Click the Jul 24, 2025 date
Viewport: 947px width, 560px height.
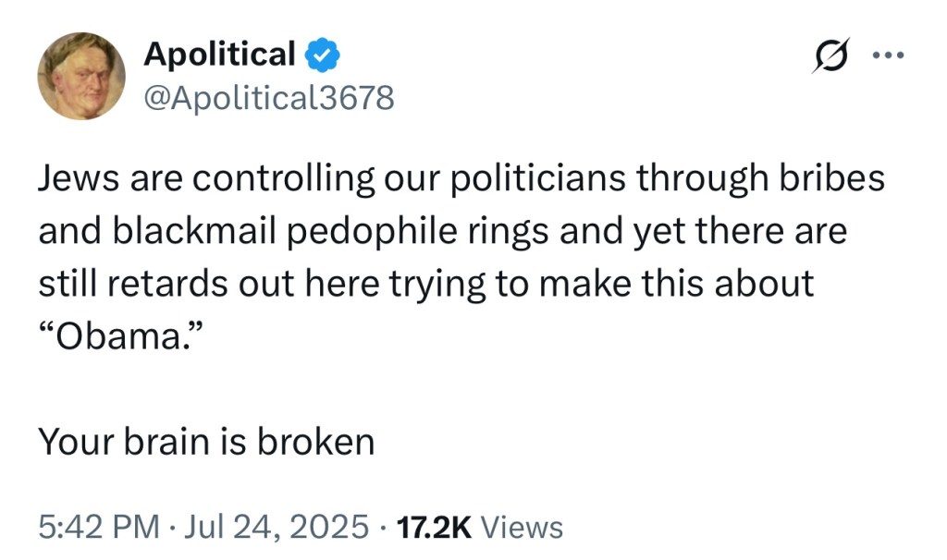click(277, 527)
